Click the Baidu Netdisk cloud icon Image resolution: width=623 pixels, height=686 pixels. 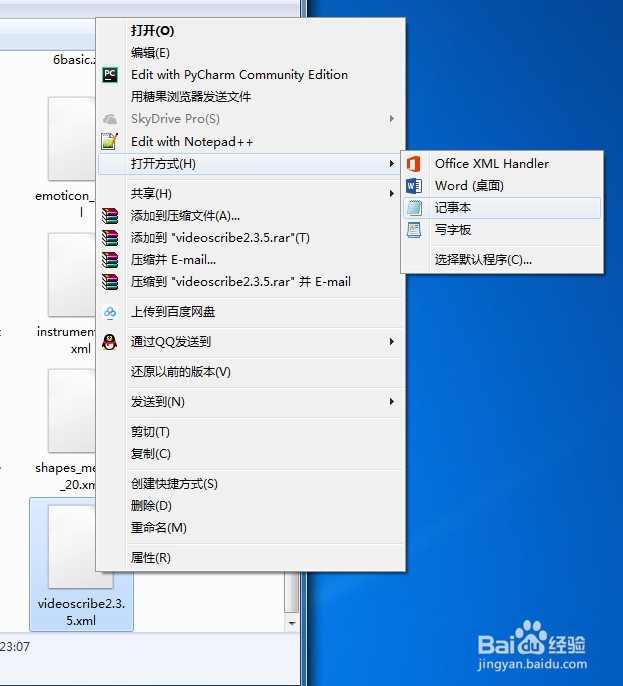coord(110,312)
